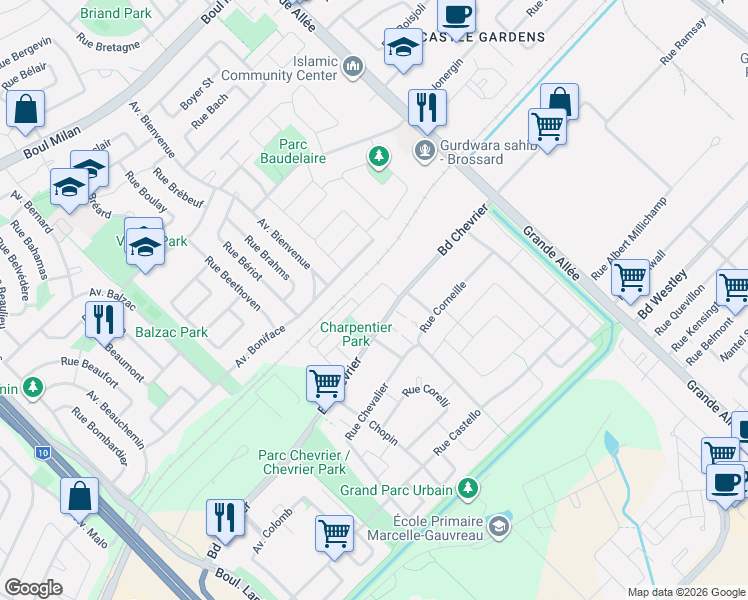
Task: Select the Rue Brahms street label
Action: click(267, 258)
